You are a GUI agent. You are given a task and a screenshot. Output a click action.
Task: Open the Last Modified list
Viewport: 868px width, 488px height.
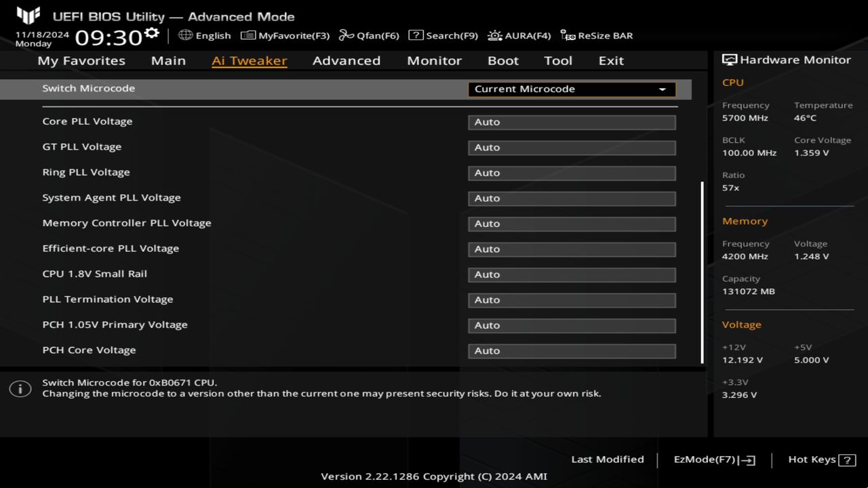(x=608, y=459)
